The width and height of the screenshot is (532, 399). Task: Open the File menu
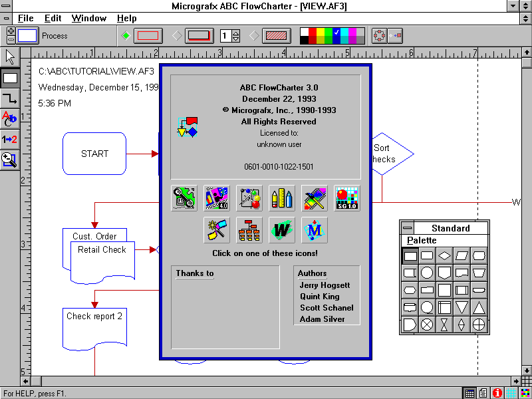click(x=26, y=19)
